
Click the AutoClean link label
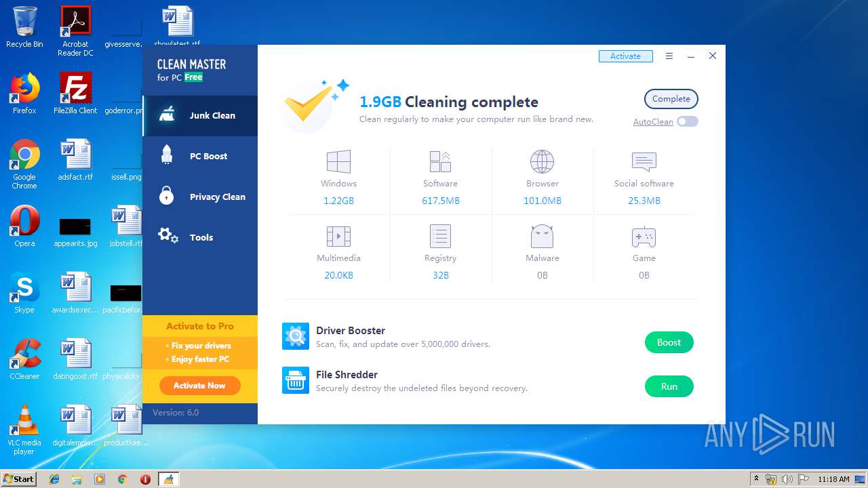pos(653,122)
